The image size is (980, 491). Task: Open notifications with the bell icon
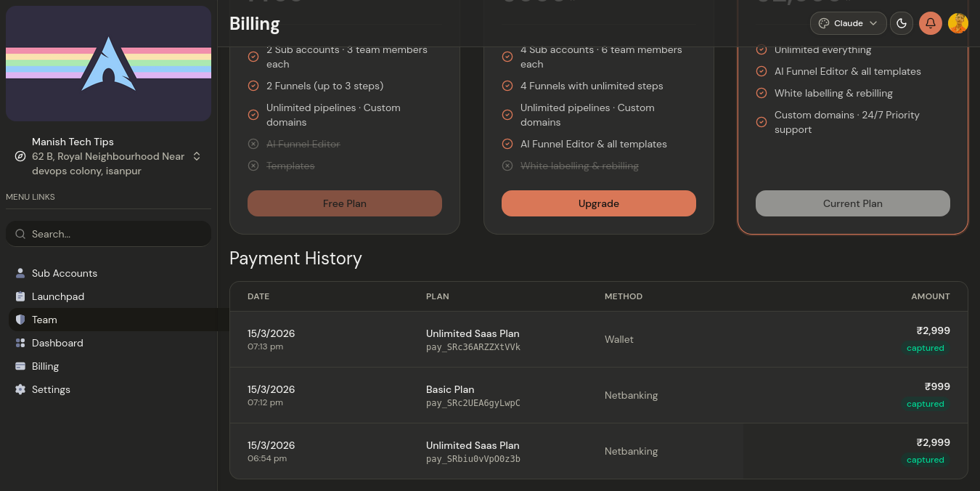(931, 23)
